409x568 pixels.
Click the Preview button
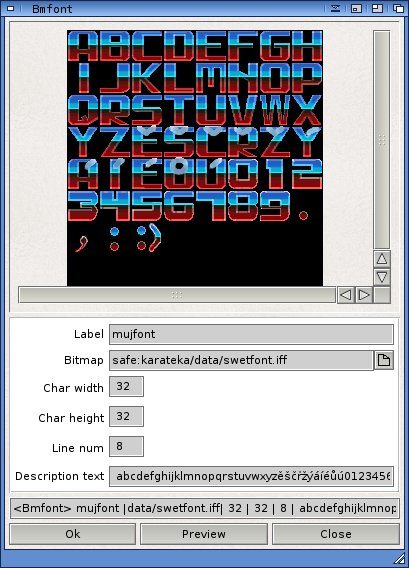[204, 534]
